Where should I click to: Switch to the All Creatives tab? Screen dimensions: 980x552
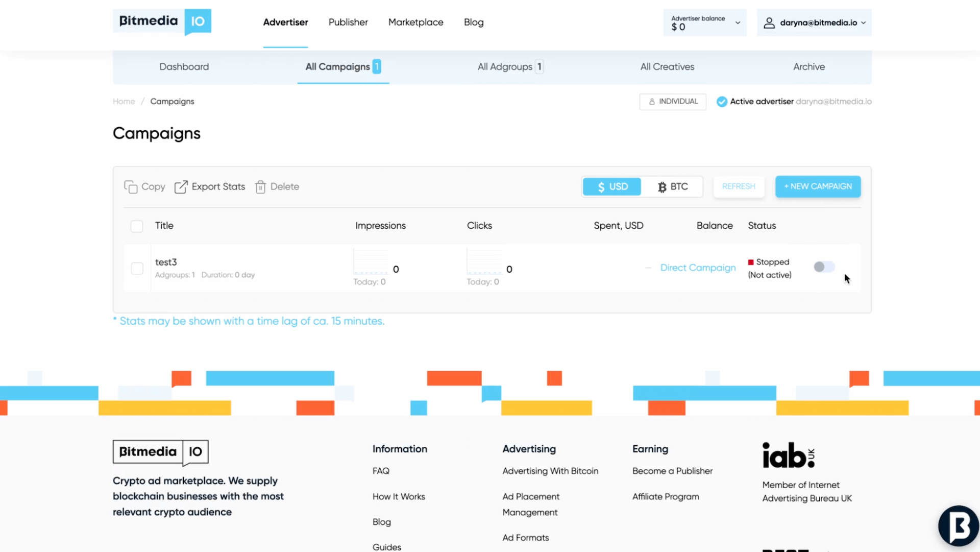(667, 67)
